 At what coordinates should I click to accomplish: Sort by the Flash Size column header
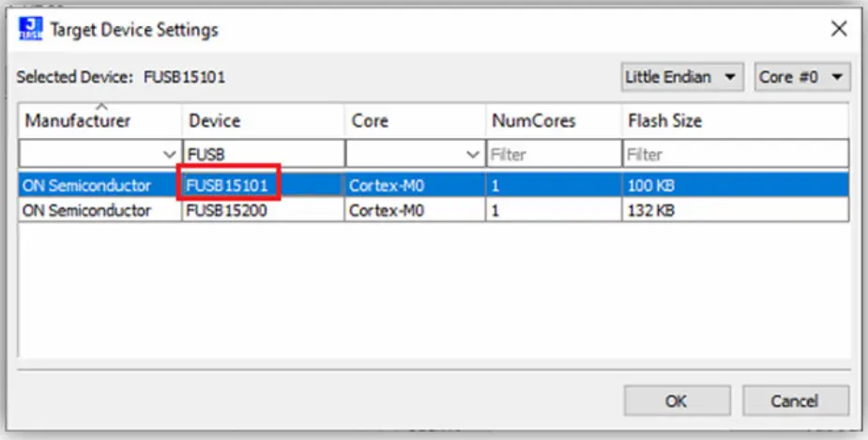coord(736,121)
